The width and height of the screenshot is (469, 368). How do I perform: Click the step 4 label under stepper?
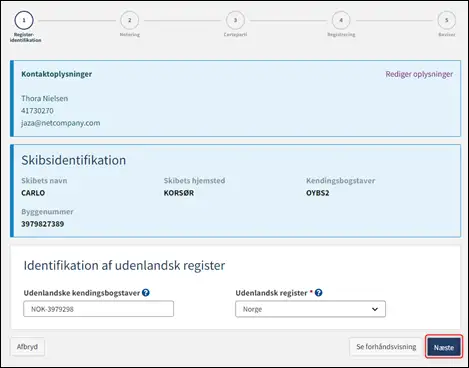[x=341, y=35]
